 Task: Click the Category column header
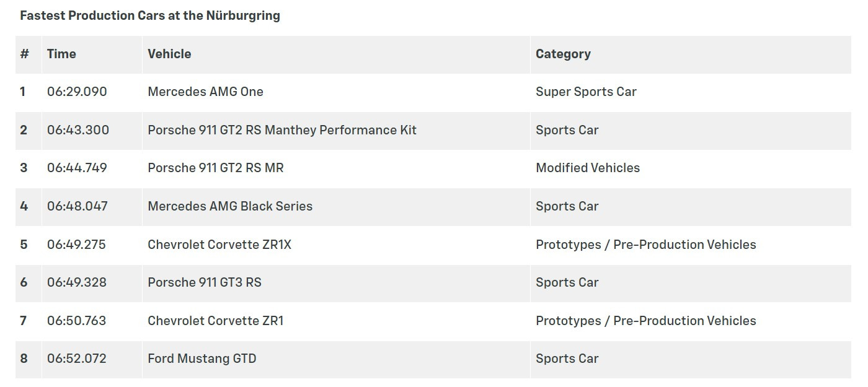[563, 54]
